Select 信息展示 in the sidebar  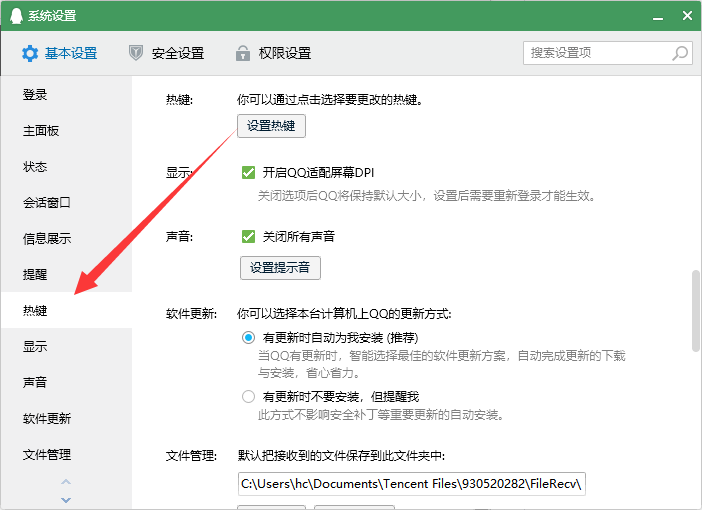(66, 238)
